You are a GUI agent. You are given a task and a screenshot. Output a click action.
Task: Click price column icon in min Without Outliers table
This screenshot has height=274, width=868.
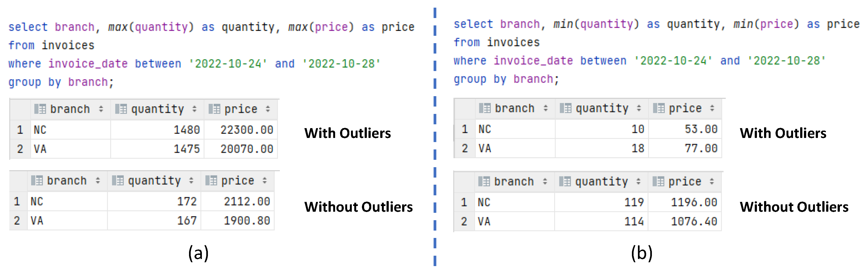pos(658,182)
